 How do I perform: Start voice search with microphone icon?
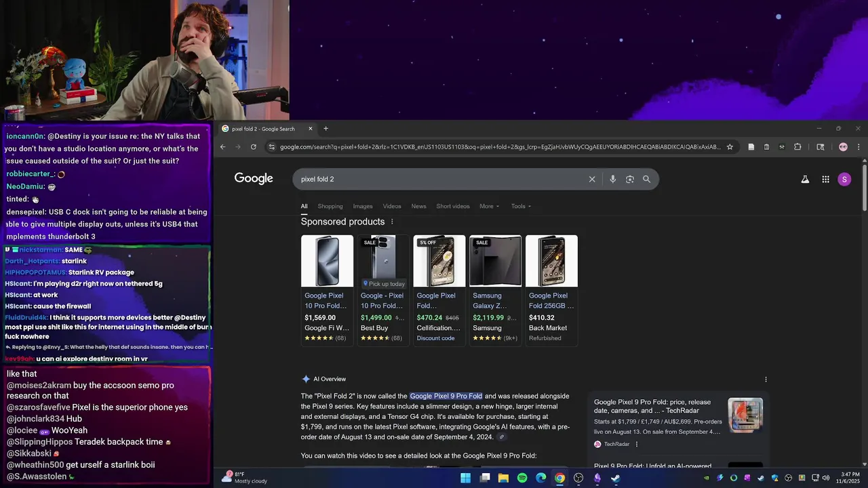pos(612,179)
